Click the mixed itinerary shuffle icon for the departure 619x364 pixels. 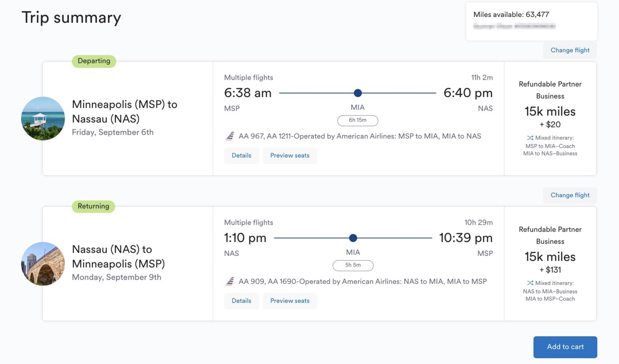pyautogui.click(x=530, y=138)
